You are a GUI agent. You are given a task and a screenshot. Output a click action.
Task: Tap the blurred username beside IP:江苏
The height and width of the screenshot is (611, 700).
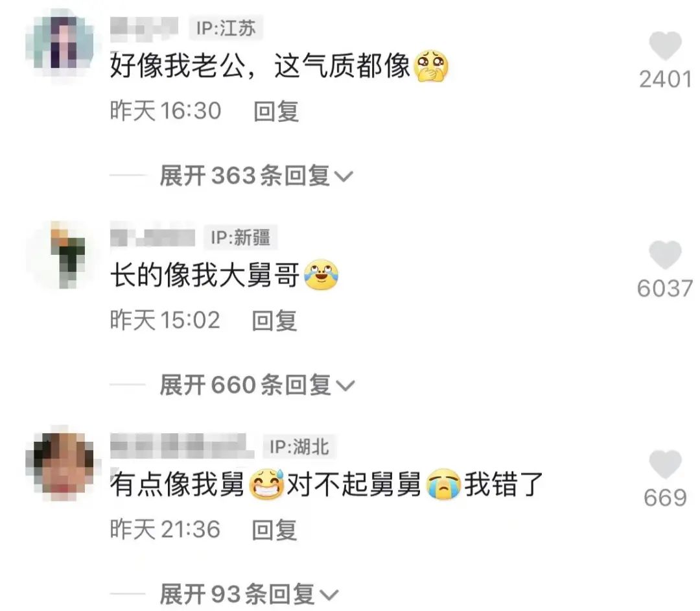click(144, 27)
